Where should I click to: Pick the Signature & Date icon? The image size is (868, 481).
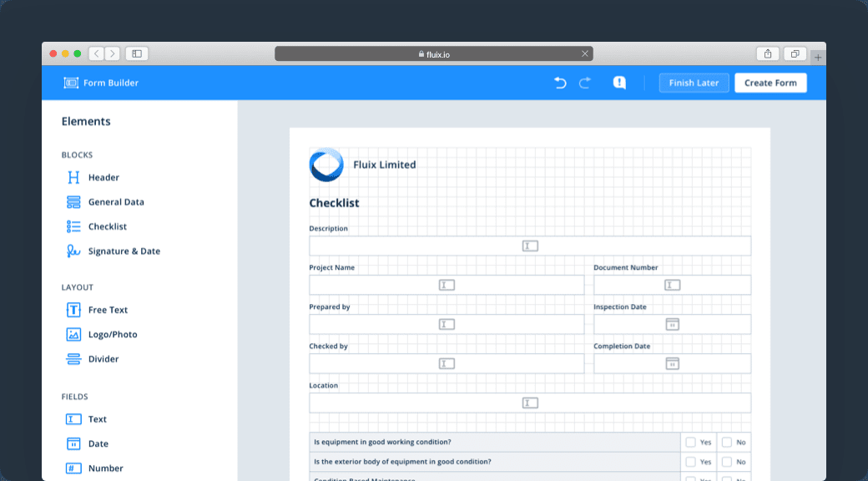coord(73,251)
